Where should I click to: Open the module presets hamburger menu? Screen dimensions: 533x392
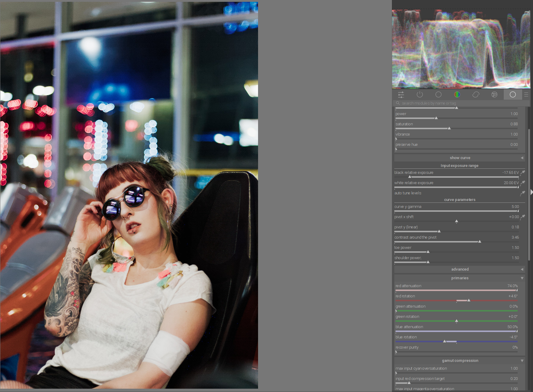coord(526,95)
